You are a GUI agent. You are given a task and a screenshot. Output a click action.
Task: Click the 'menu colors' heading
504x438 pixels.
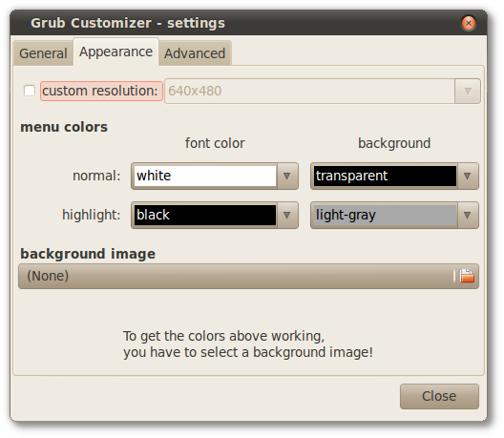click(x=64, y=127)
